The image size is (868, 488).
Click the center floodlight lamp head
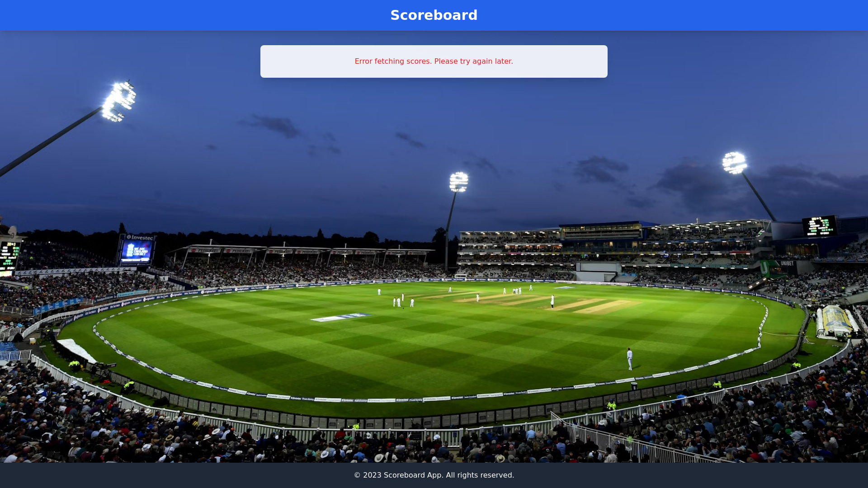click(x=459, y=182)
